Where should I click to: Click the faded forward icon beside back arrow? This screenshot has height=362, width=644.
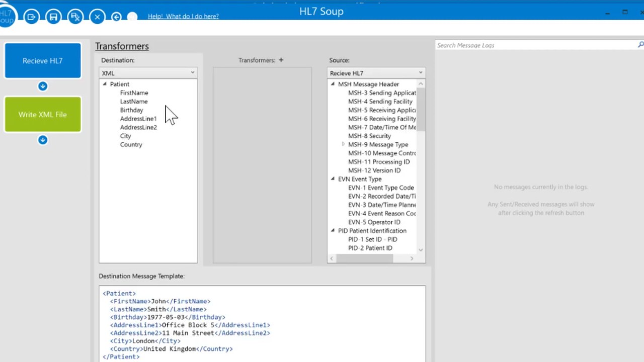click(132, 17)
